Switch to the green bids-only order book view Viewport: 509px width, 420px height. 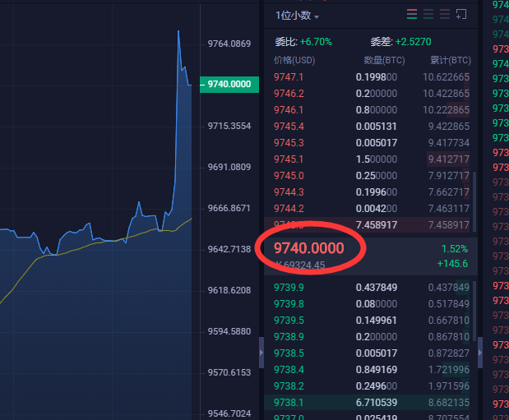[428, 14]
